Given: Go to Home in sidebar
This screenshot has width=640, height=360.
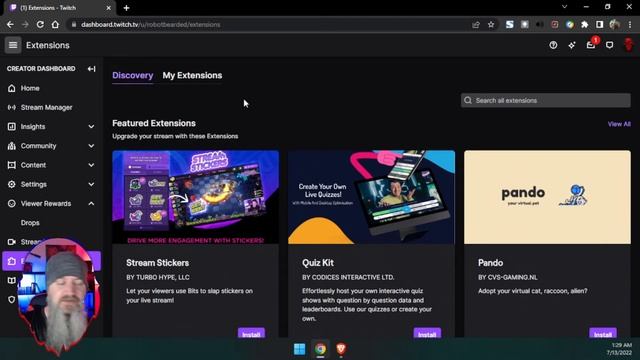Looking at the screenshot, I should 30,88.
